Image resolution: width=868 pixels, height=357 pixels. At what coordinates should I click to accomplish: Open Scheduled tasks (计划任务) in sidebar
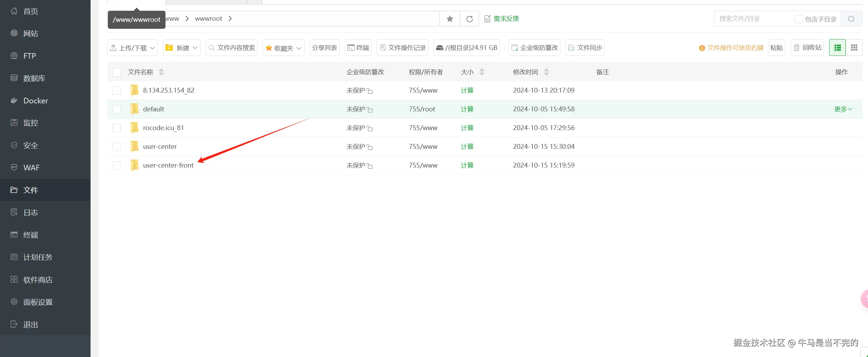click(x=45, y=257)
